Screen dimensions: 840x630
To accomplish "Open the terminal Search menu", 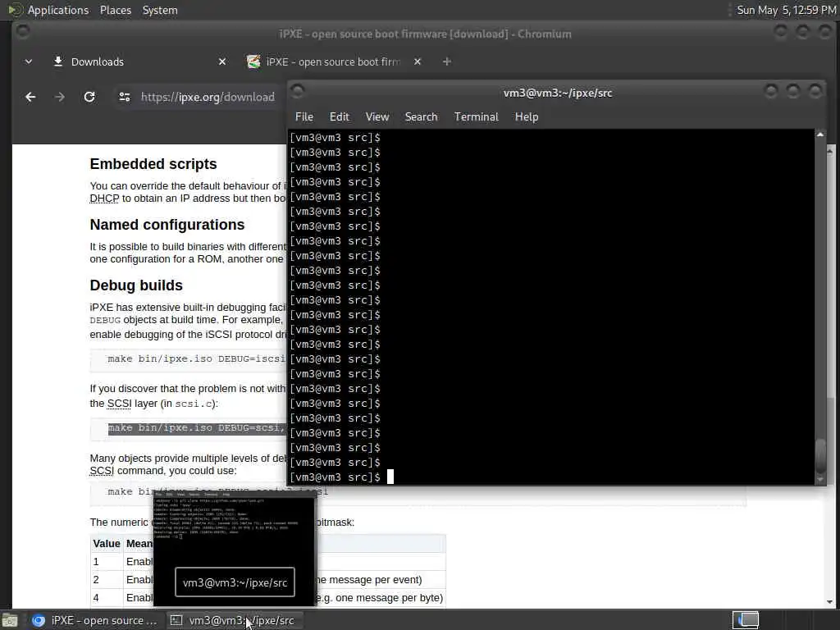I will pos(421,116).
